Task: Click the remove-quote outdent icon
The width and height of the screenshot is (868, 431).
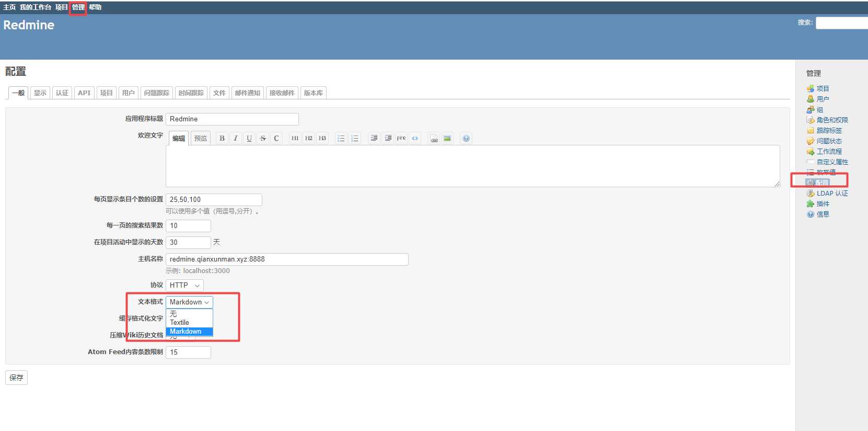Action: (388, 138)
